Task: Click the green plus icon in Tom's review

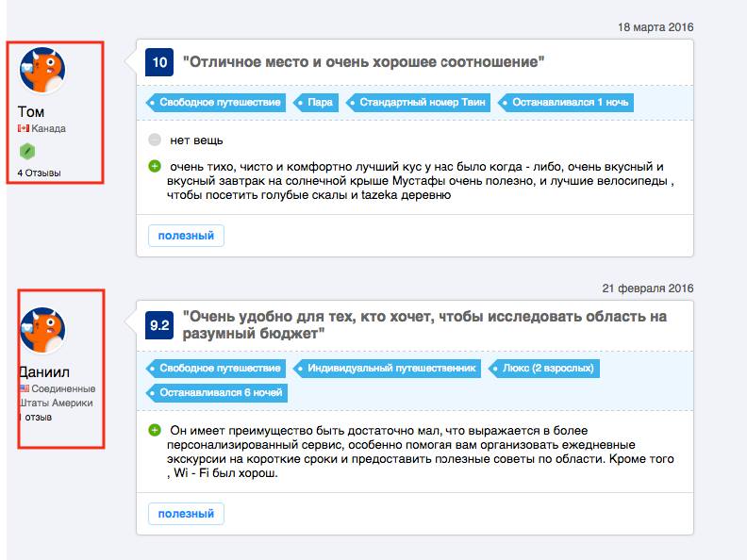Action: point(155,167)
